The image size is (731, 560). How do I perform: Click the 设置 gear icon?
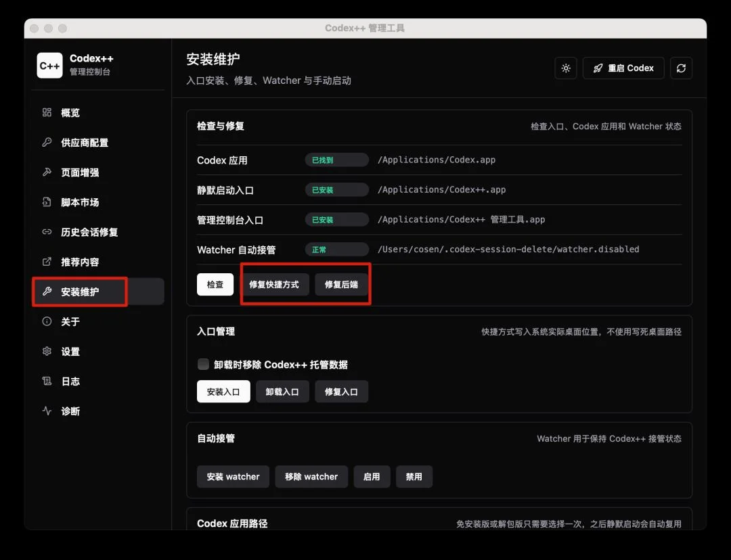(47, 351)
